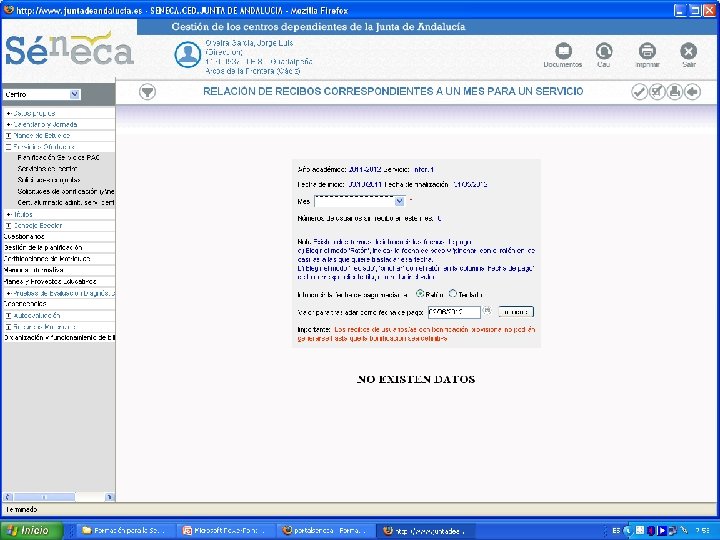The width and height of the screenshot is (720, 540).
Task: Expand the Planes de Estudio node
Action: click(9, 135)
